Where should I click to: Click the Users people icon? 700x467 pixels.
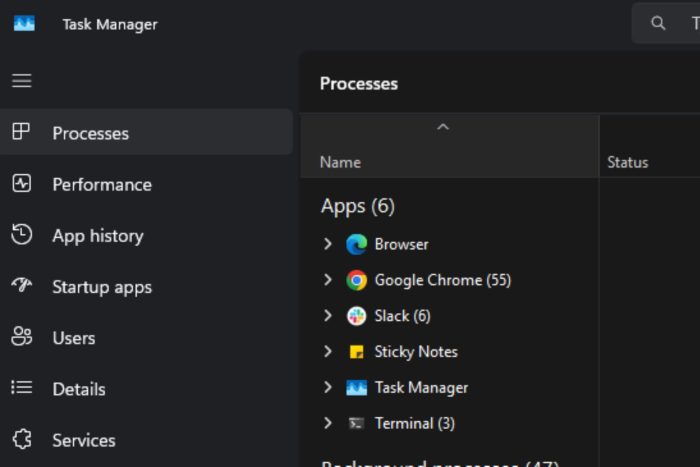[21, 336]
